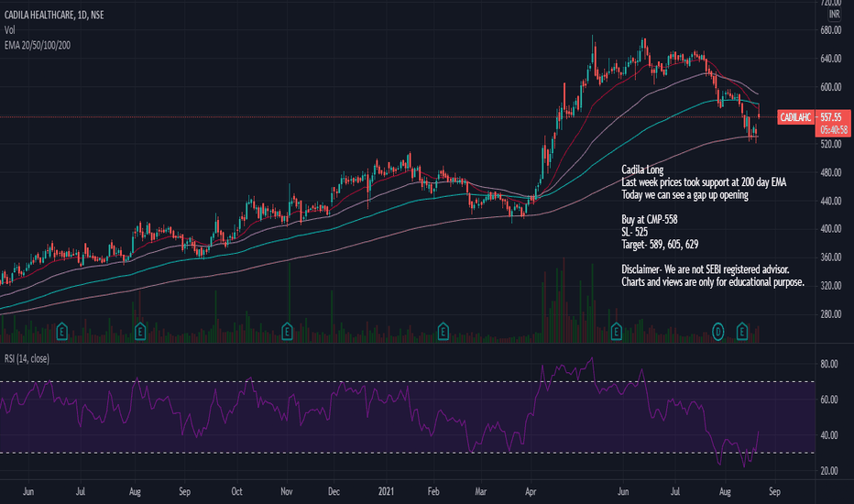The image size is (854, 504).
Task: Select the EMA 20/50/100/200 indicator label
Action: tap(37, 45)
